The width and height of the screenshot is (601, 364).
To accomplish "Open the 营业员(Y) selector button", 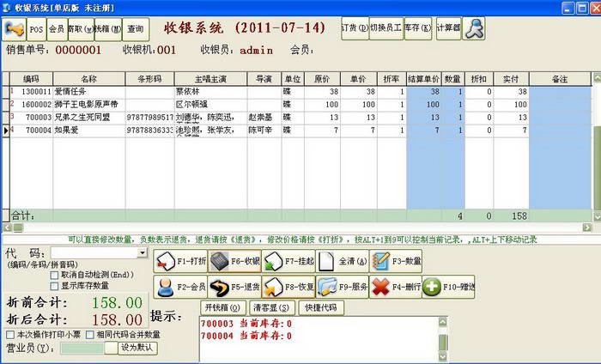I will coord(111,348).
